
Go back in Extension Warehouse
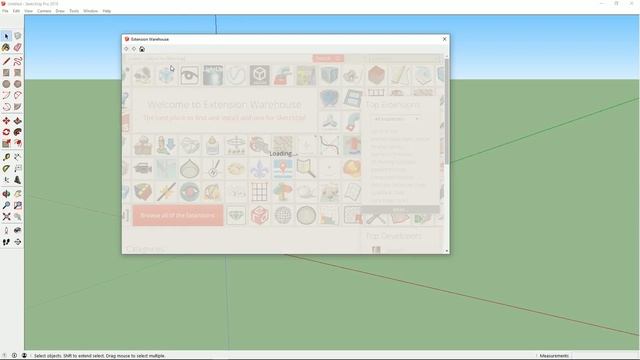[x=126, y=49]
